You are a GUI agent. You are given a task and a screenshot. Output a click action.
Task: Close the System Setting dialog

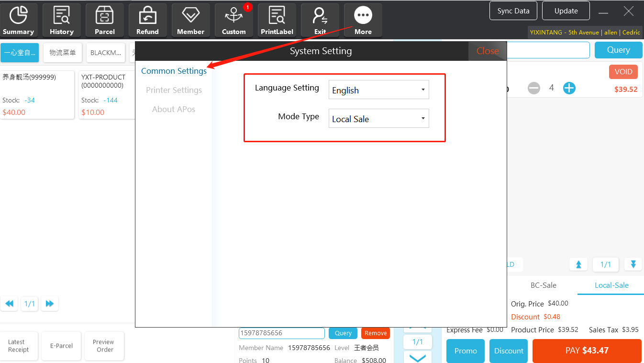[x=487, y=51]
